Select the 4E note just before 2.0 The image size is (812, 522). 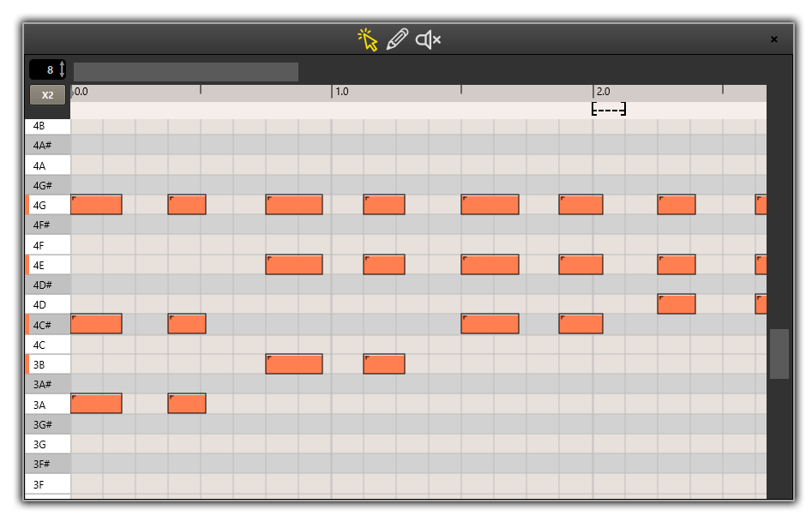point(581,264)
